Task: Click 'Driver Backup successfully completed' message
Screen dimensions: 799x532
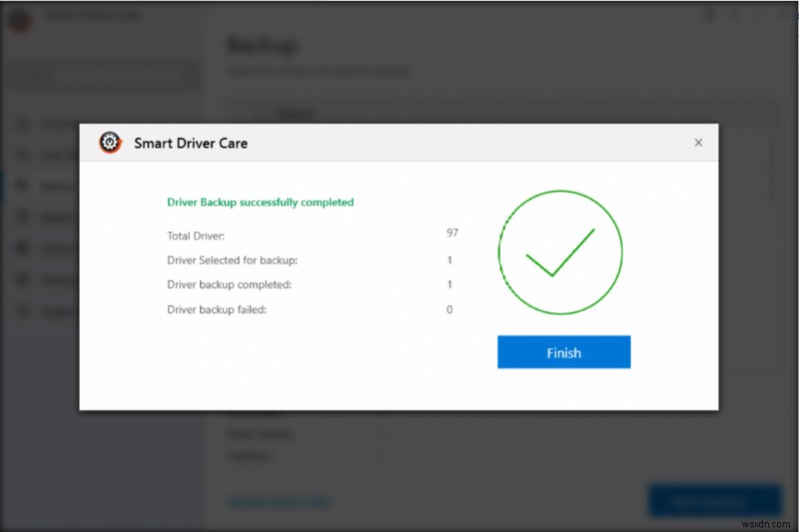Action: [261, 202]
